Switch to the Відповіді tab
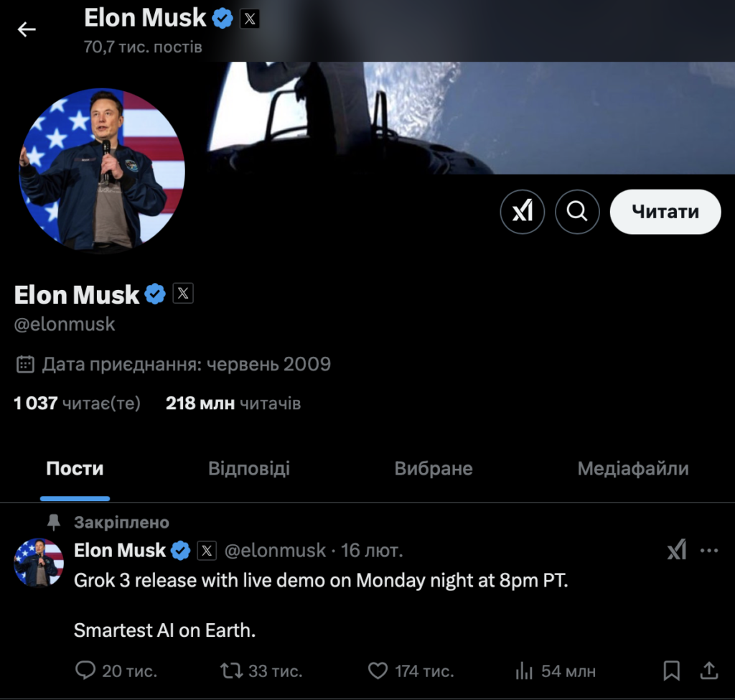The height and width of the screenshot is (700, 735). [x=249, y=469]
